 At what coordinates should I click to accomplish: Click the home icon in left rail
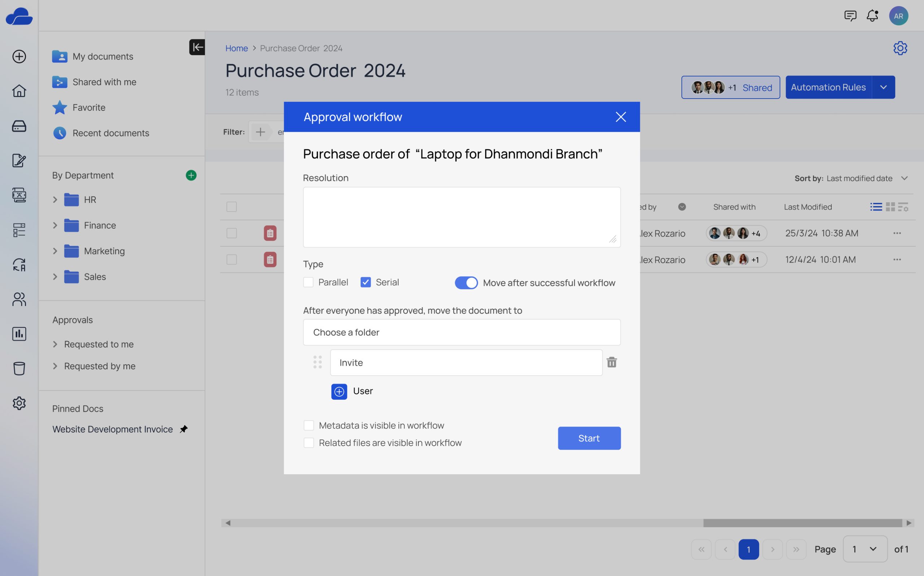[19, 91]
